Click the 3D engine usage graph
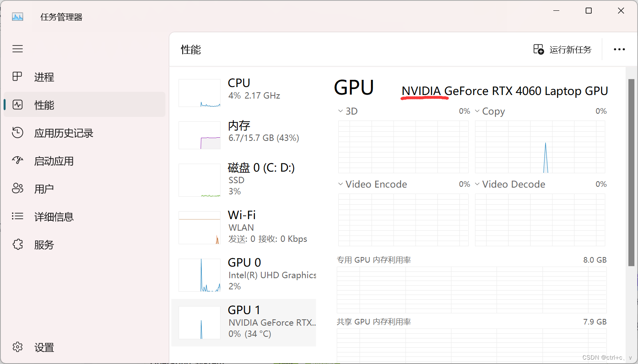The image size is (638, 364). [403, 147]
